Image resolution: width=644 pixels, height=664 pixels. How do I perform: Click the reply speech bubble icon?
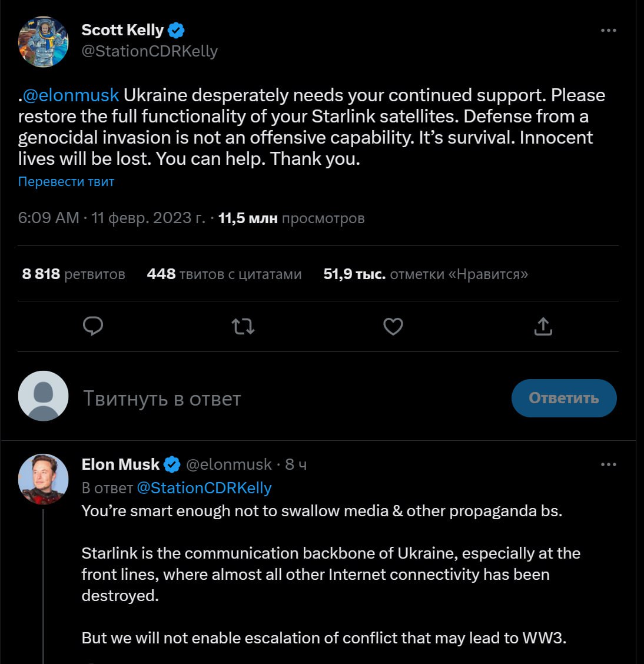click(x=93, y=326)
